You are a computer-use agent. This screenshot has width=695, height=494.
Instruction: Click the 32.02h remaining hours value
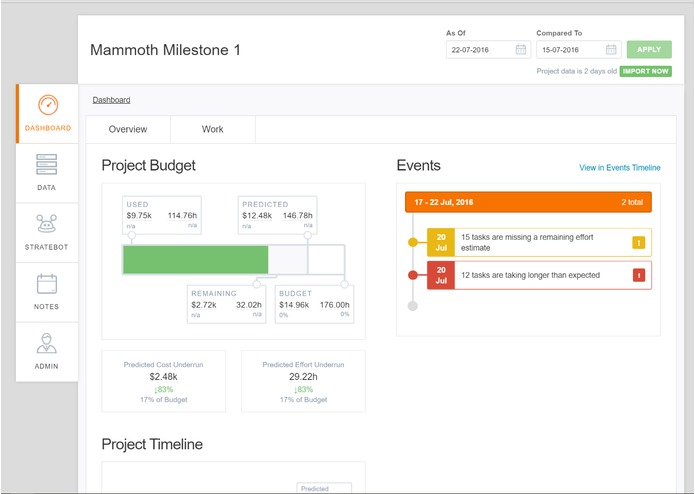tap(249, 305)
